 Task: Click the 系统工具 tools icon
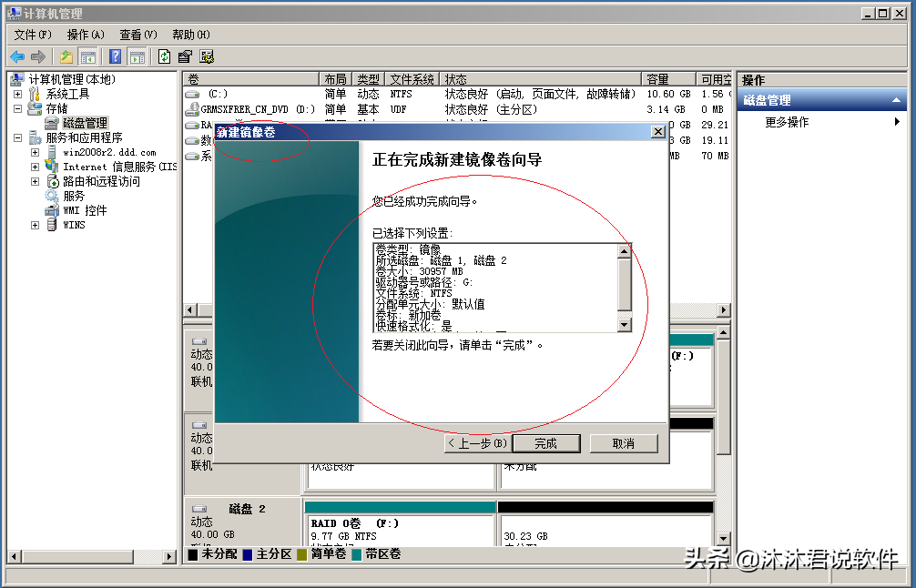[x=35, y=94]
